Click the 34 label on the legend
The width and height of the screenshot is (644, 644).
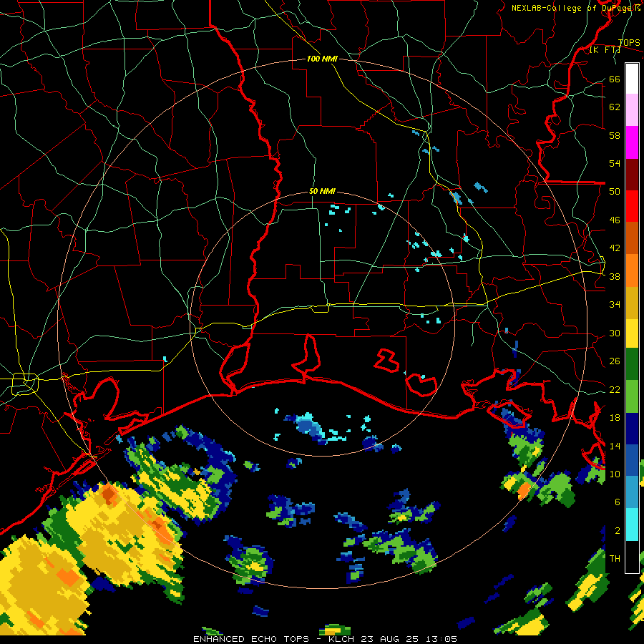(x=615, y=305)
